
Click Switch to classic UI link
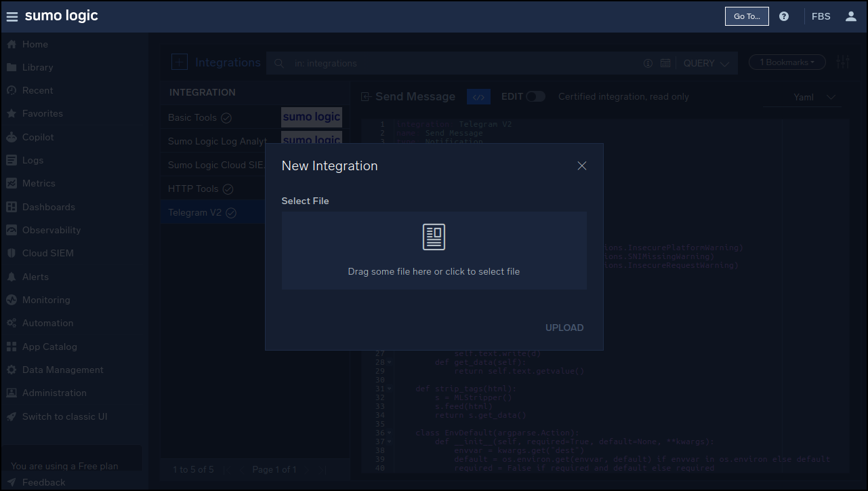point(64,416)
